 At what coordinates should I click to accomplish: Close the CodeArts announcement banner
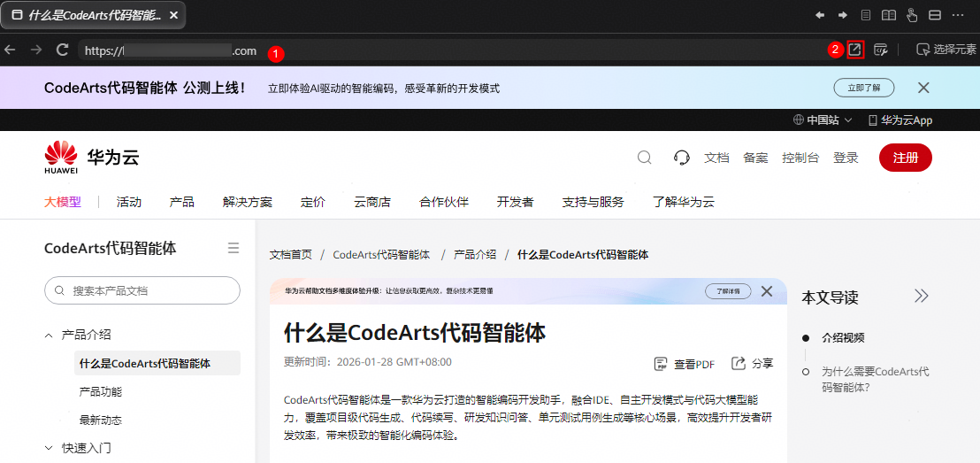tap(923, 88)
